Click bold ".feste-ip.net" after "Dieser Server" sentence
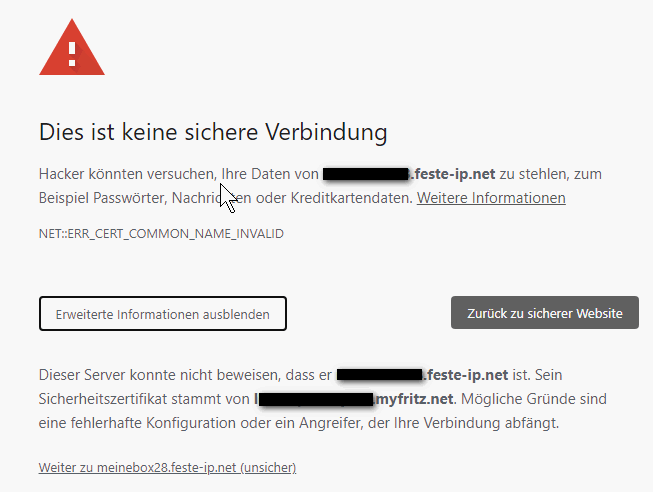 pos(468,375)
